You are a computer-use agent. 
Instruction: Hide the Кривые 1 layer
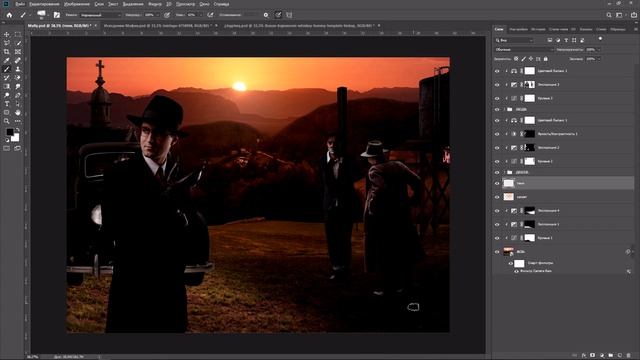point(497,238)
